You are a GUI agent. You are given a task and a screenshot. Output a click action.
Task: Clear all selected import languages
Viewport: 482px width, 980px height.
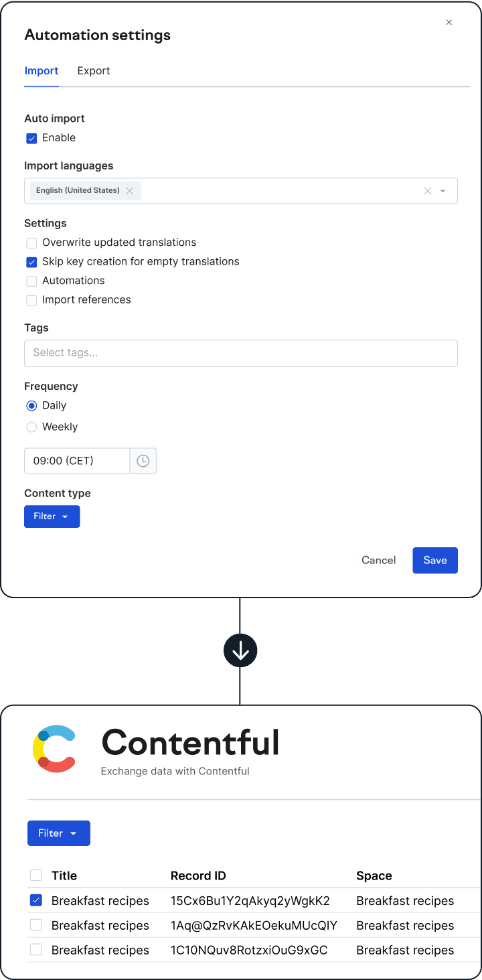[x=428, y=191]
